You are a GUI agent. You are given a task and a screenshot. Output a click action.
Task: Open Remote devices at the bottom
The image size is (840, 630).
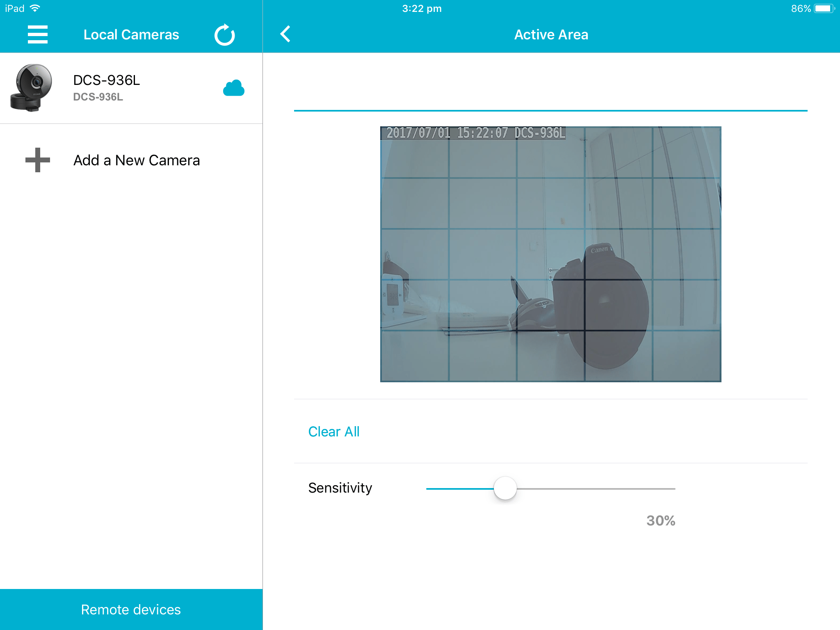(131, 609)
